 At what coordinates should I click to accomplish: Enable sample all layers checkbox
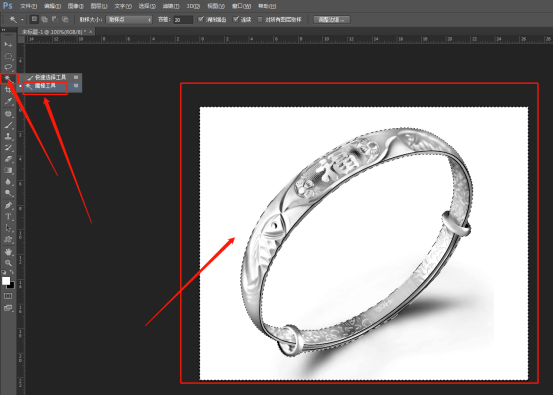(x=260, y=19)
